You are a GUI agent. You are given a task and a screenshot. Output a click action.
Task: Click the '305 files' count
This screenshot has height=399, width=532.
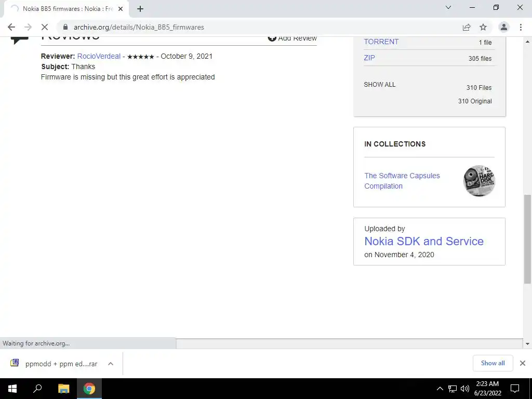point(480,58)
